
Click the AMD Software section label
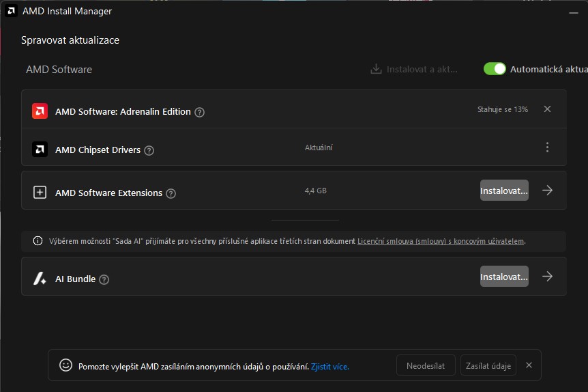[x=59, y=70]
